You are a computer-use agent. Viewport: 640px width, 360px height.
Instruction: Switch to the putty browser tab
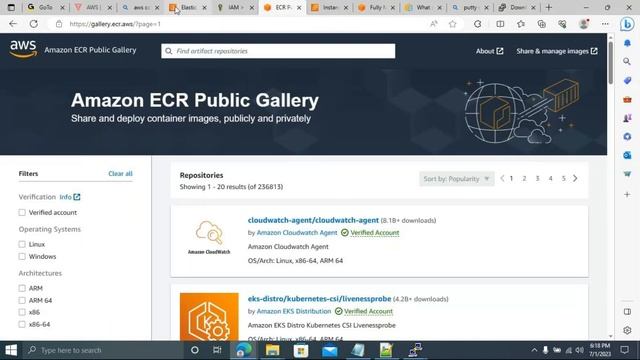(469, 7)
